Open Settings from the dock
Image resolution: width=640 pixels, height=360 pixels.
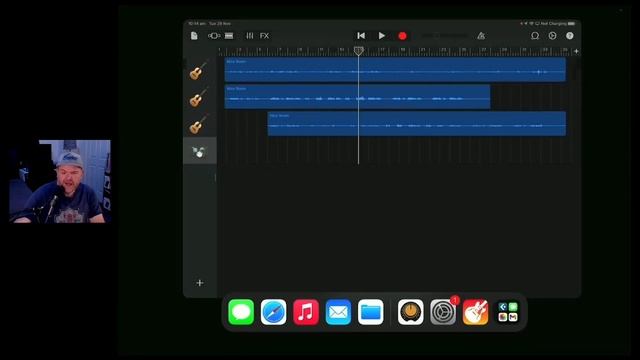tap(443, 312)
